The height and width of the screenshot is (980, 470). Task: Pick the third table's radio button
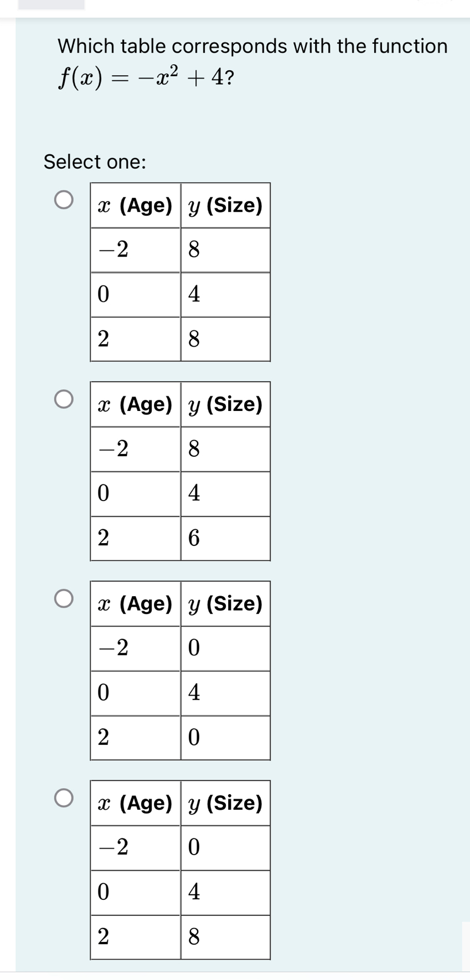coord(64,598)
